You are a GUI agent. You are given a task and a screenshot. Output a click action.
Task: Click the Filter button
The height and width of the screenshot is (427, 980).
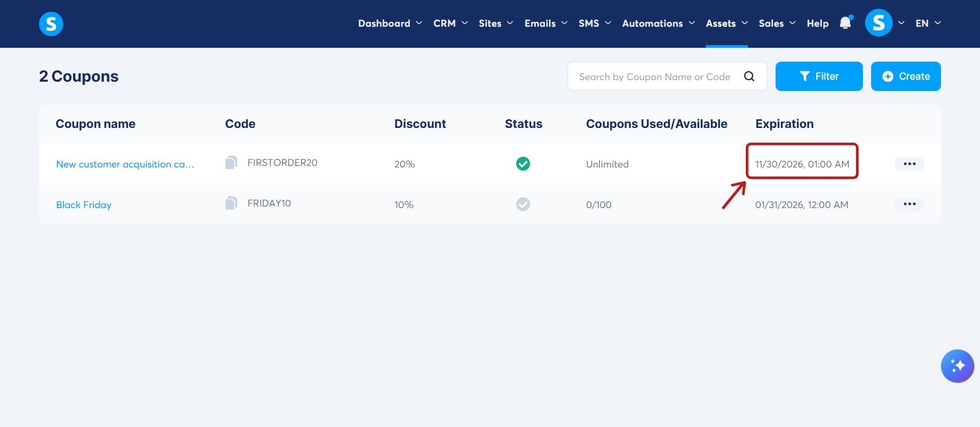[819, 76]
